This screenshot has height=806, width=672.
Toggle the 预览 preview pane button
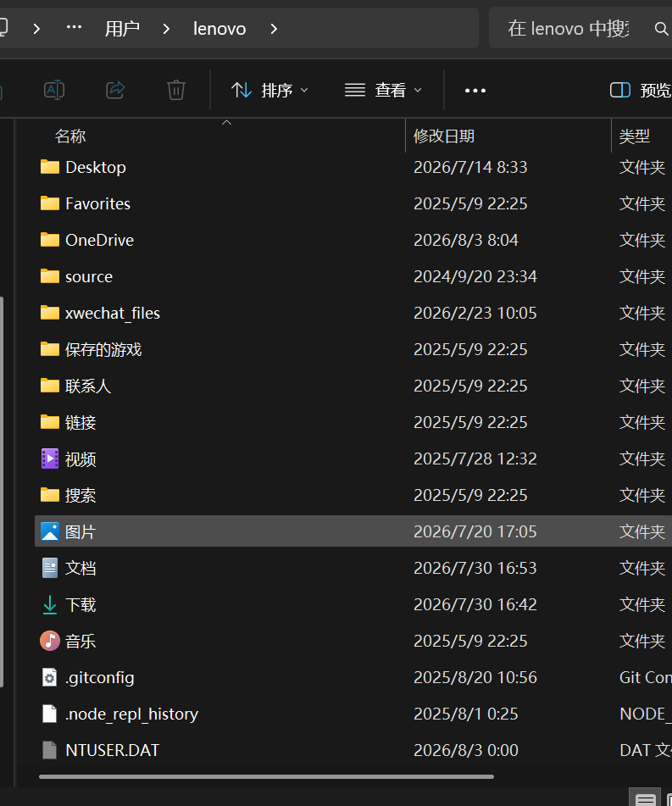pos(640,91)
